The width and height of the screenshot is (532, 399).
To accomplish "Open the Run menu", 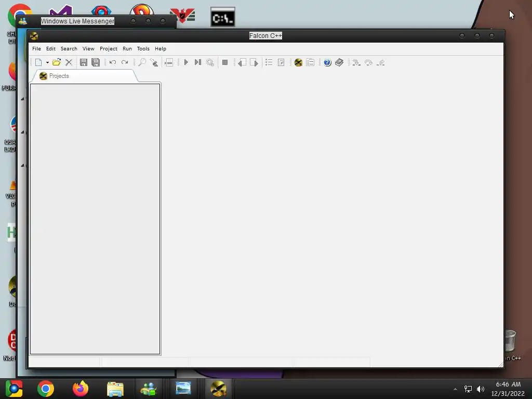I will click(127, 48).
